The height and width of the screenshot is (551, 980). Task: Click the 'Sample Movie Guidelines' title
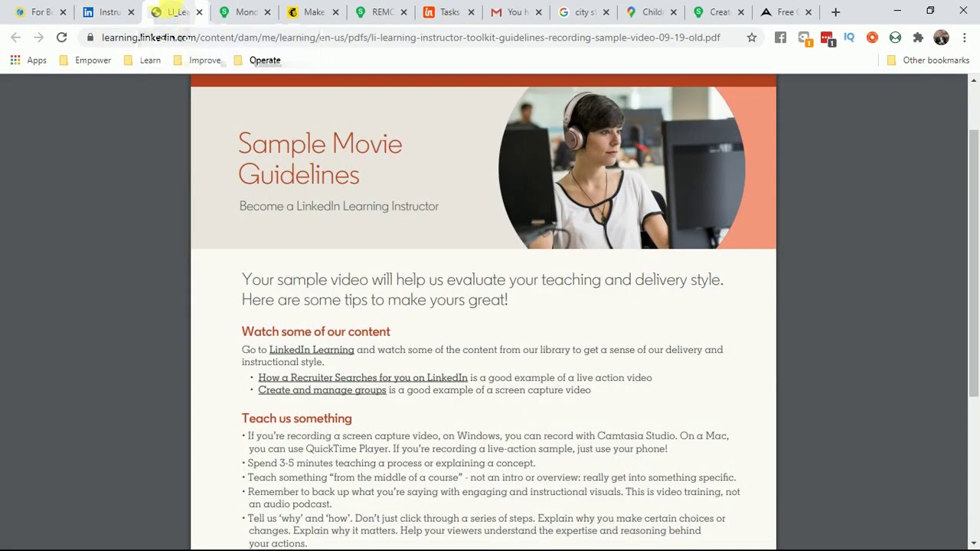pos(320,158)
